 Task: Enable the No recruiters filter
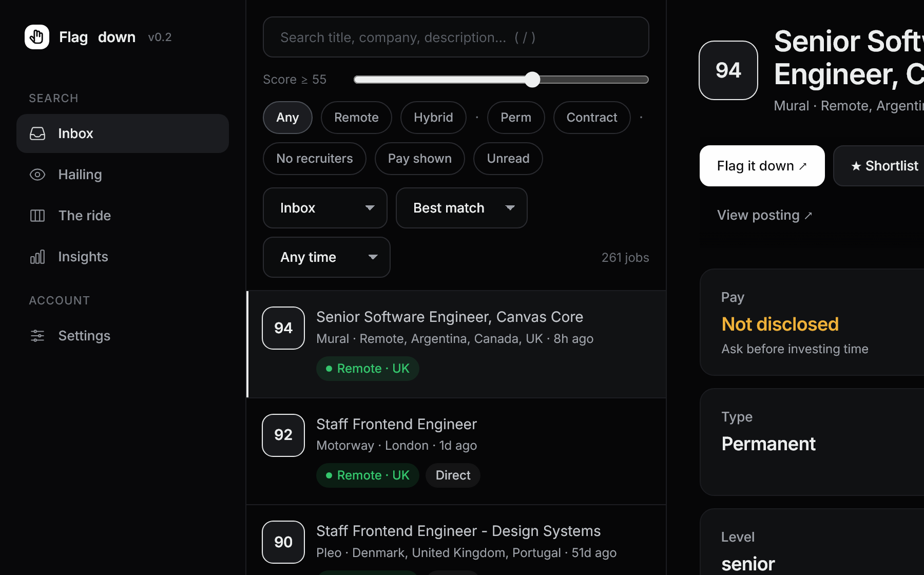tap(315, 159)
